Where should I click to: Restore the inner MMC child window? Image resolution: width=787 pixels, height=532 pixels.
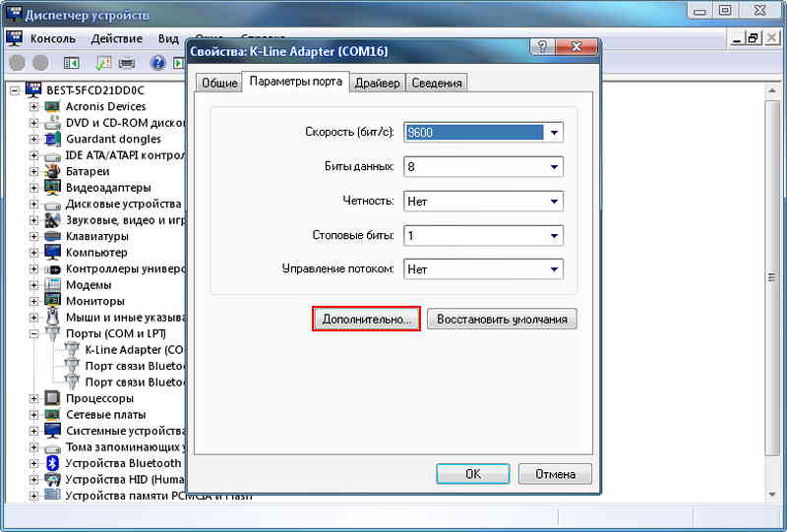point(753,38)
